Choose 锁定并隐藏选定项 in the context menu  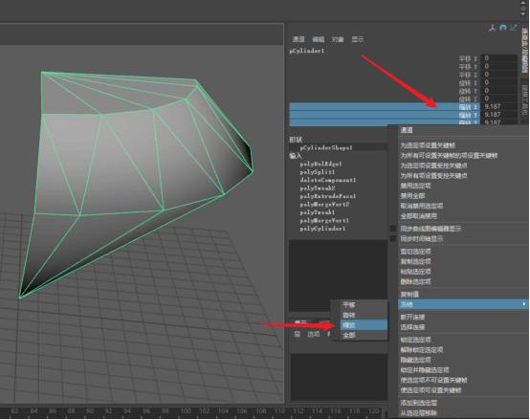[x=425, y=370]
